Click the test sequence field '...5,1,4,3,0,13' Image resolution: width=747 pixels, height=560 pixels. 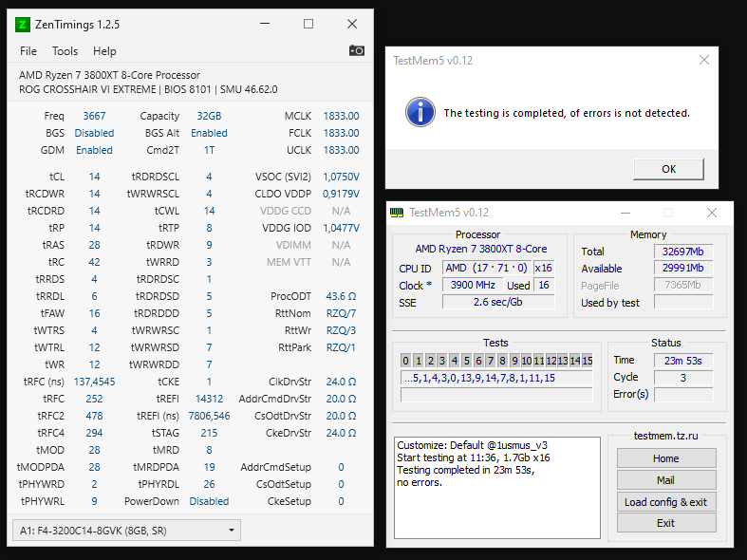(x=496, y=378)
